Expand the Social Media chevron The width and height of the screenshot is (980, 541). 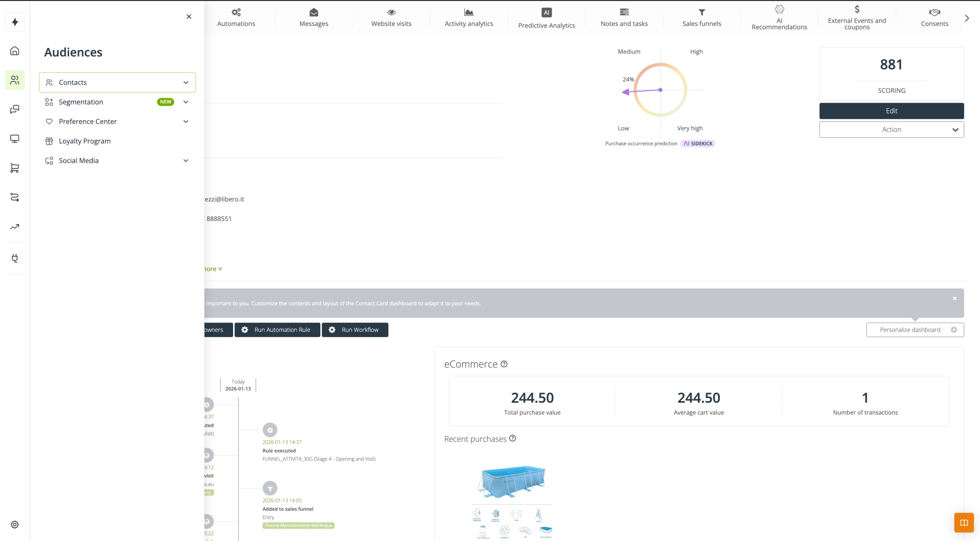pyautogui.click(x=186, y=161)
